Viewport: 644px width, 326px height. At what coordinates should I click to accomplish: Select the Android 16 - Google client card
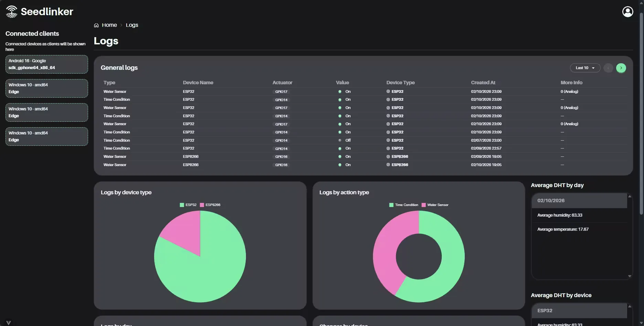(x=46, y=64)
